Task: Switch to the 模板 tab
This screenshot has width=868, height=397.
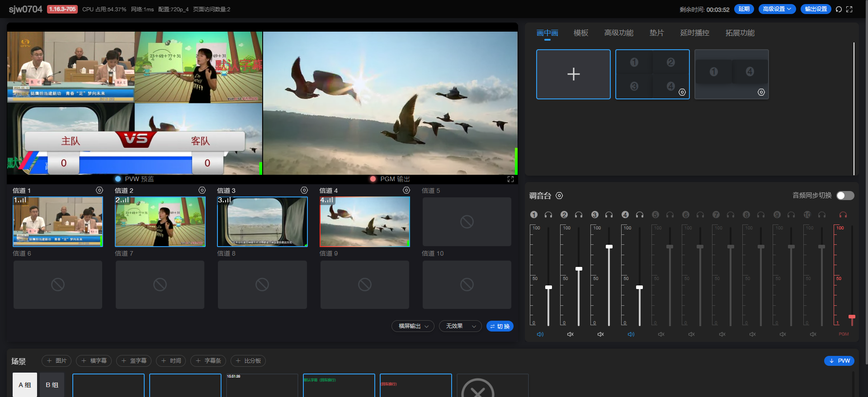Action: (580, 33)
